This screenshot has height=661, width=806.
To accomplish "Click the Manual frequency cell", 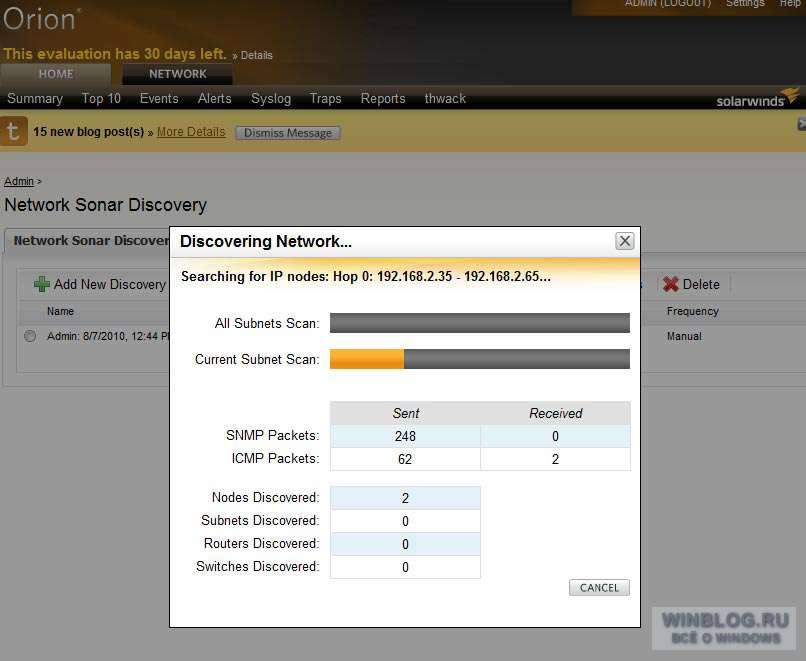I will click(x=684, y=336).
